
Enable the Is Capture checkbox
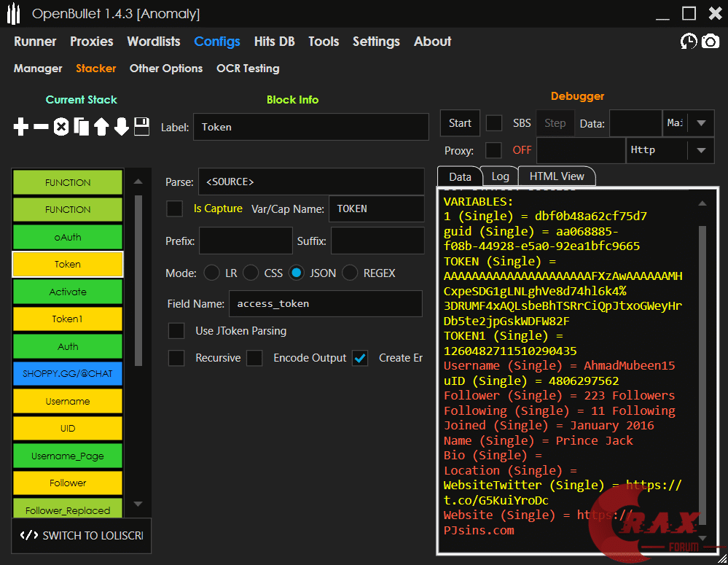175,209
